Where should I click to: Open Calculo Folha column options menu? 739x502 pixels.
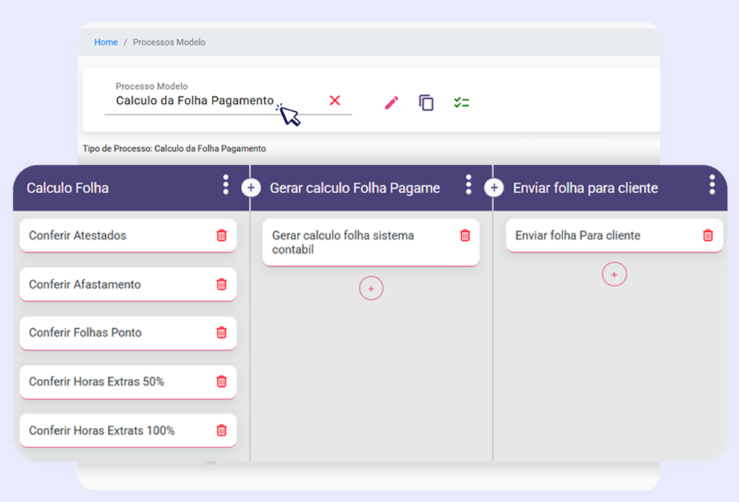pos(225,185)
